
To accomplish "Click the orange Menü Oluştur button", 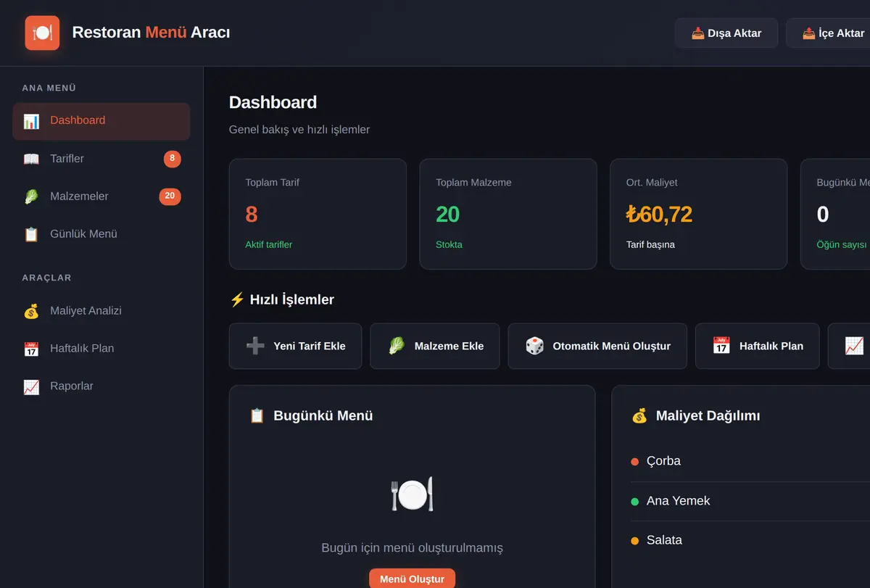I will 412,579.
